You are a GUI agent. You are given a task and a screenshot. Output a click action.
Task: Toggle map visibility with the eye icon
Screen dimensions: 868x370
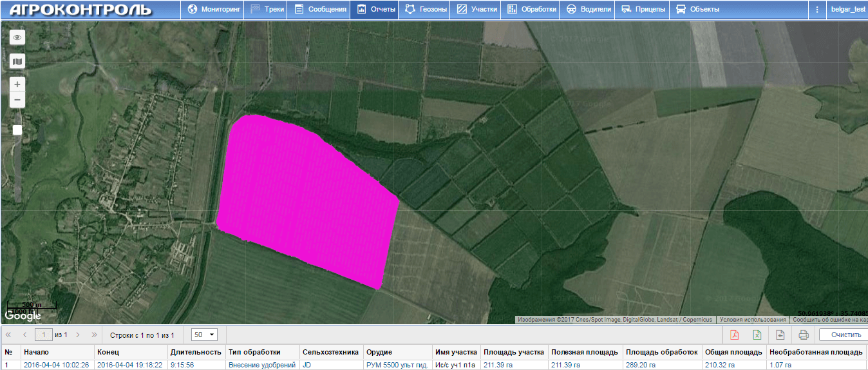17,37
